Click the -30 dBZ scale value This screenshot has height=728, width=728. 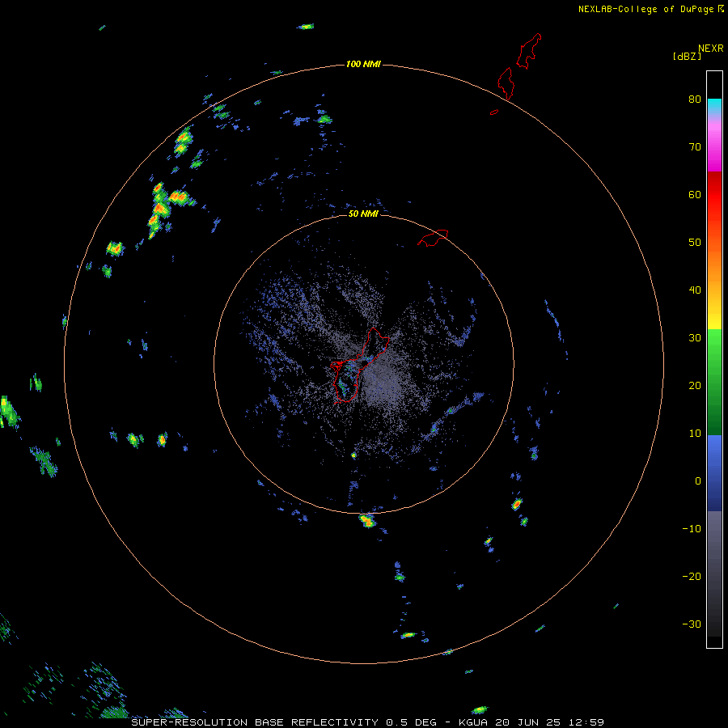(x=692, y=624)
